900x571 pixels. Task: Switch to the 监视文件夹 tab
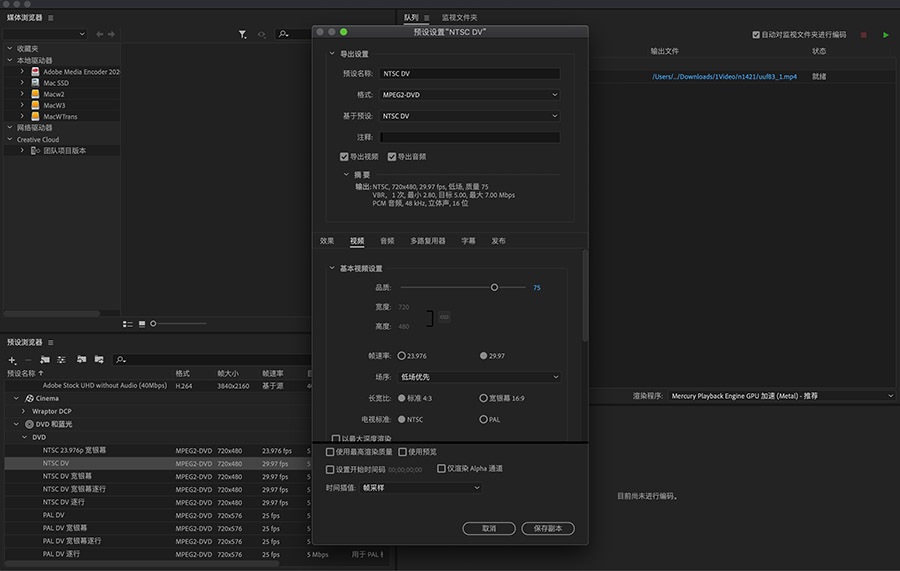(x=459, y=18)
